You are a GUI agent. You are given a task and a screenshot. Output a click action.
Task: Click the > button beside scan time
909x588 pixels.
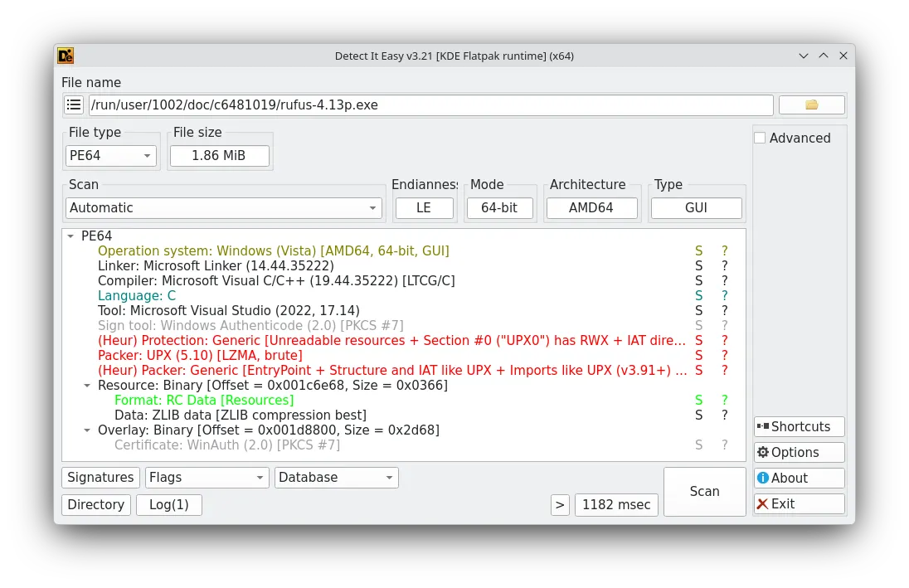pyautogui.click(x=560, y=504)
